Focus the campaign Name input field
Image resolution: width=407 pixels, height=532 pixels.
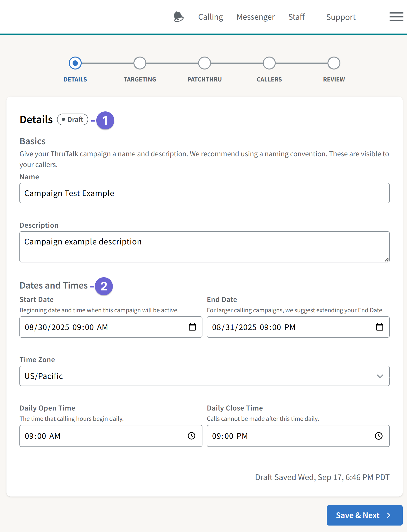[205, 193]
